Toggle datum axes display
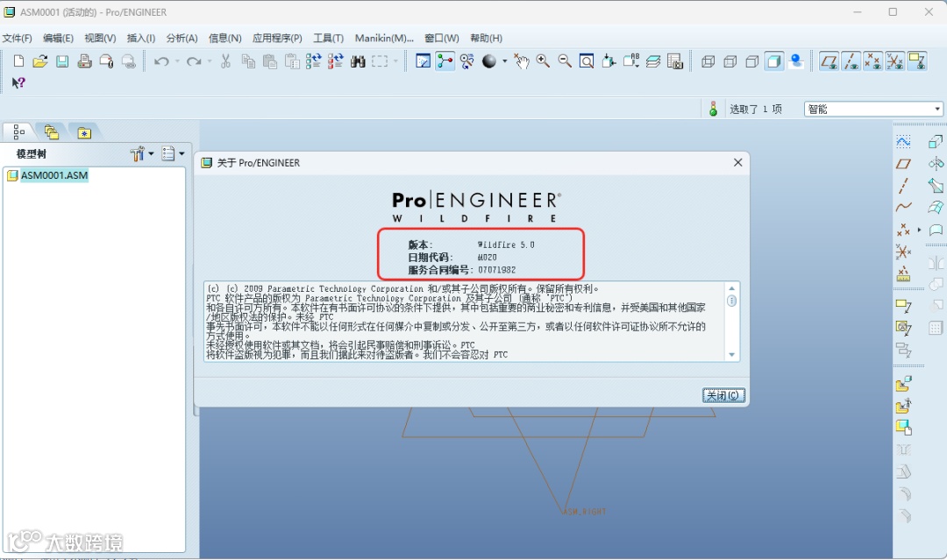 coord(851,61)
